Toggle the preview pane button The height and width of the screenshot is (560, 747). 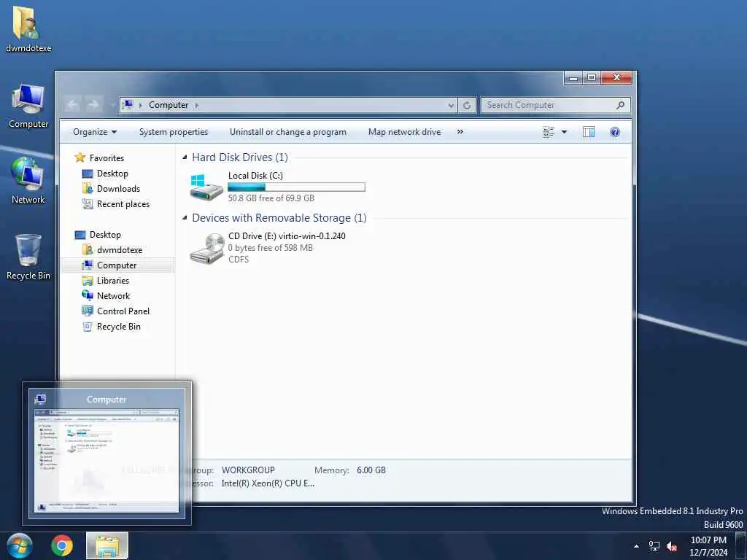pos(589,132)
